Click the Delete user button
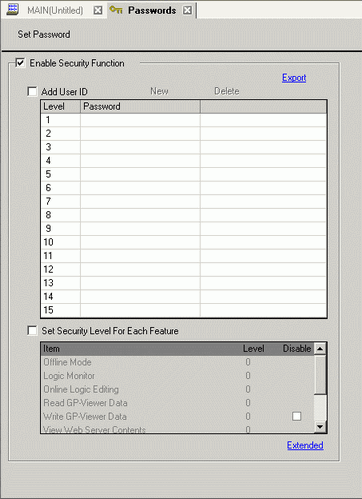 (227, 91)
